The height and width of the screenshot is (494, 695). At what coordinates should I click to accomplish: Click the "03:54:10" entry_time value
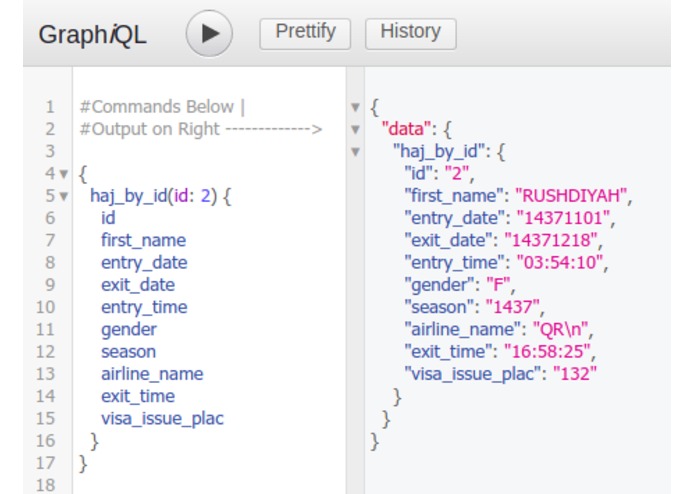click(x=560, y=263)
